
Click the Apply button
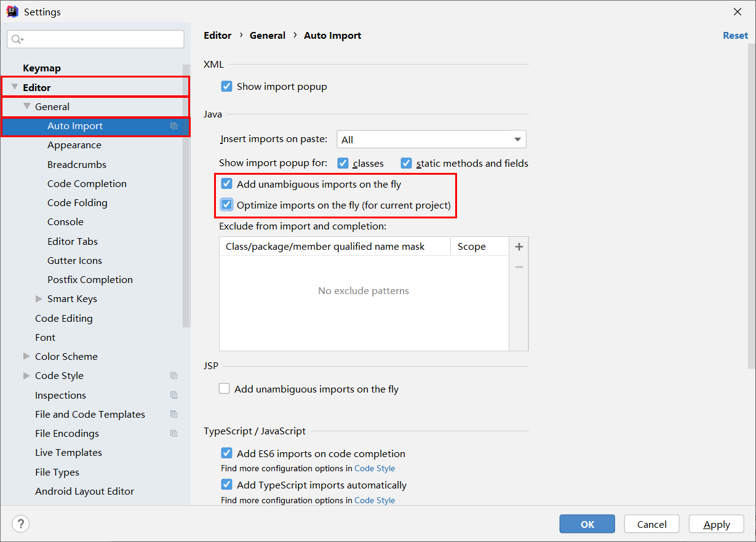717,524
